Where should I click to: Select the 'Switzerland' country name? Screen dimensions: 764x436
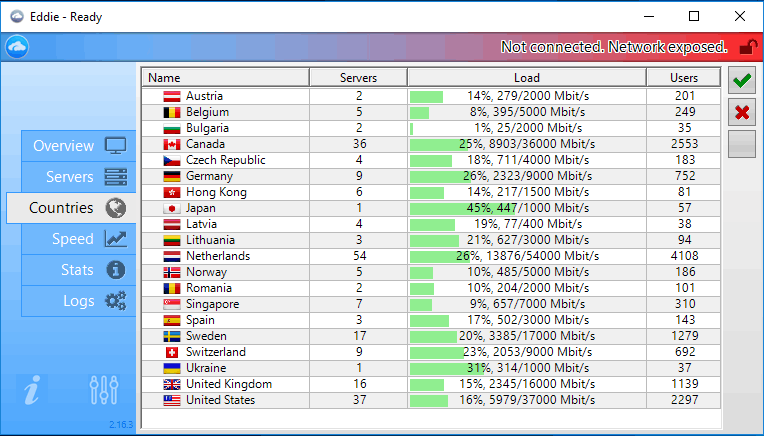tap(216, 352)
